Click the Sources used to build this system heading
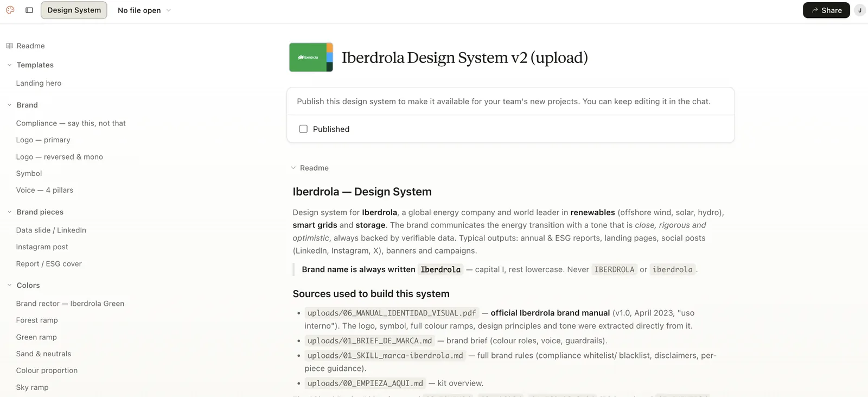Viewport: 868px width, 397px height. pos(371,294)
